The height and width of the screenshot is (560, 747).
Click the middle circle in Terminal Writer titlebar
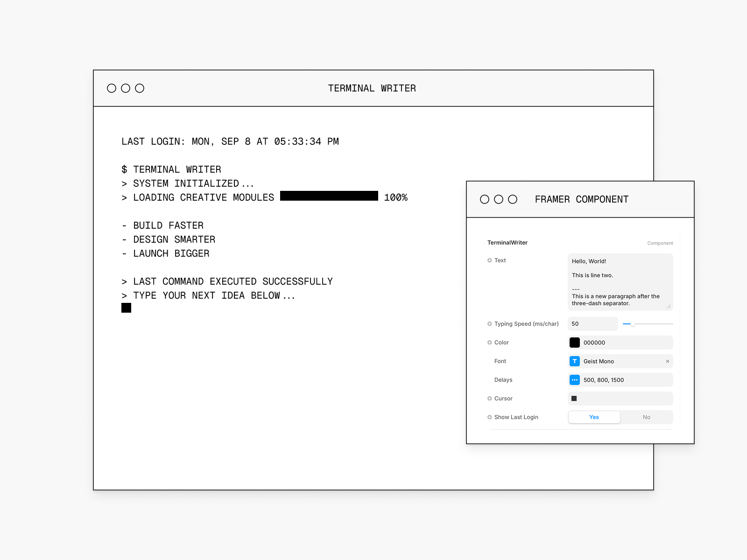click(125, 88)
